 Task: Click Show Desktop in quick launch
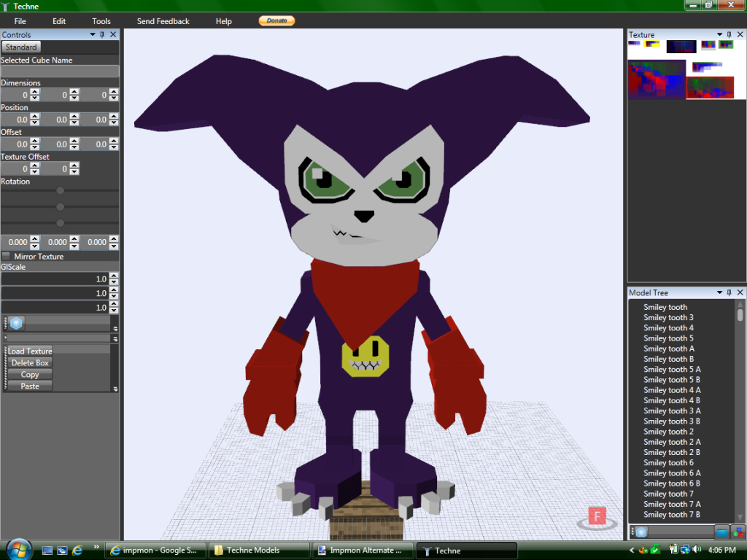[x=47, y=551]
